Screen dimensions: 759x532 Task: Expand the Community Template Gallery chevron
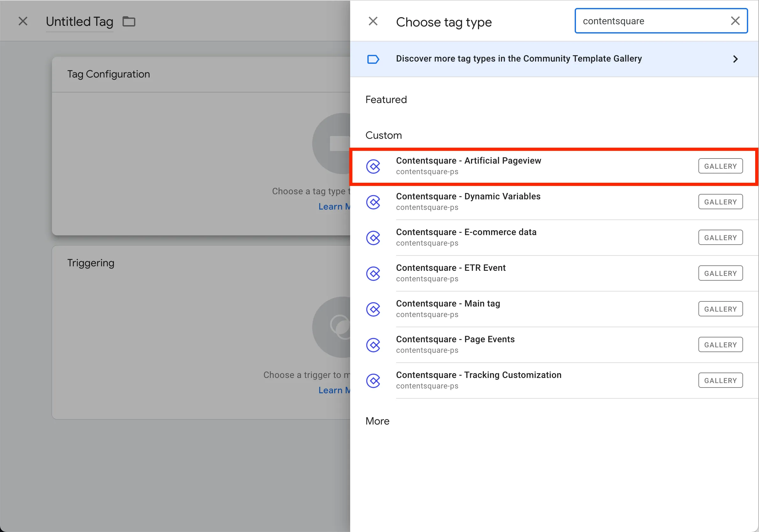pos(735,59)
